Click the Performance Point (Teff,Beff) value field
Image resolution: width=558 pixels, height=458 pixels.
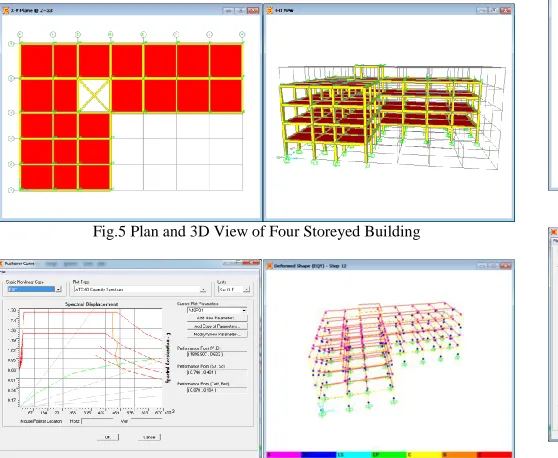point(217,390)
